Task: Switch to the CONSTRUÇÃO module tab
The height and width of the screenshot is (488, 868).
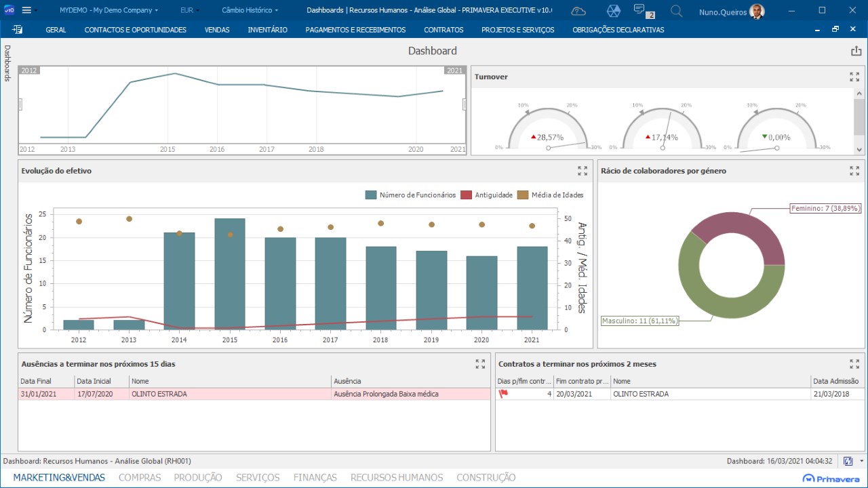Action: (x=486, y=477)
